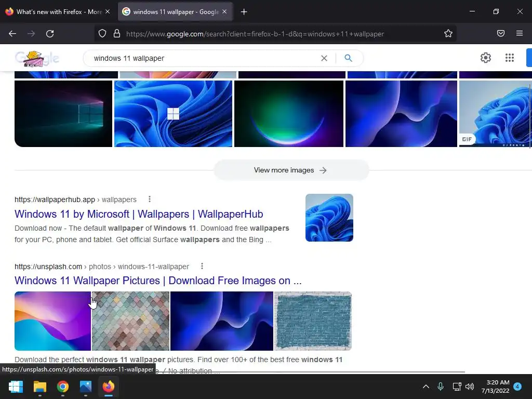Bookmark this page with the star
The height and width of the screenshot is (399, 532).
(x=448, y=34)
